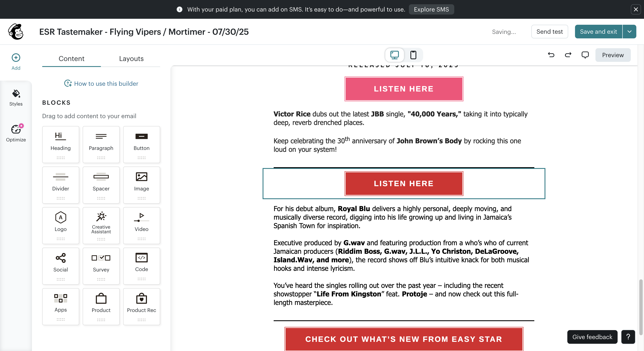Select the Creative Assistant block
The image size is (644, 351).
(101, 226)
